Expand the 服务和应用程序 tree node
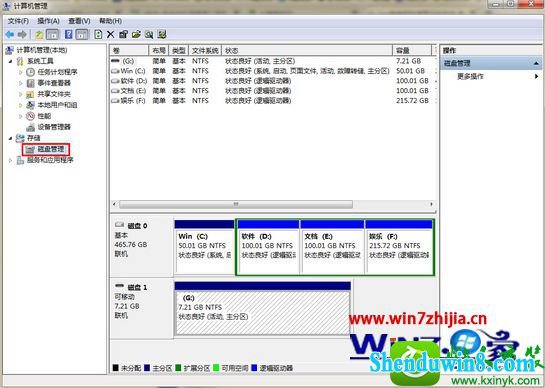Screen dimensions: 545x388 10,160
